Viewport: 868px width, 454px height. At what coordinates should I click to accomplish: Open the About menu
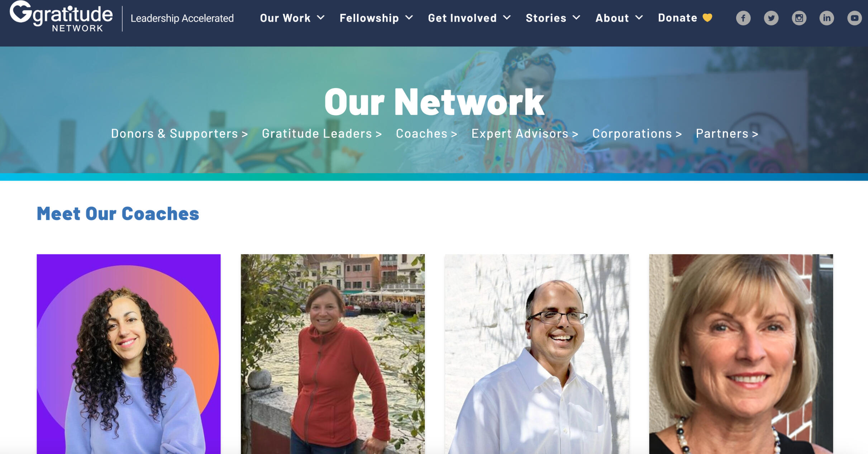[619, 18]
